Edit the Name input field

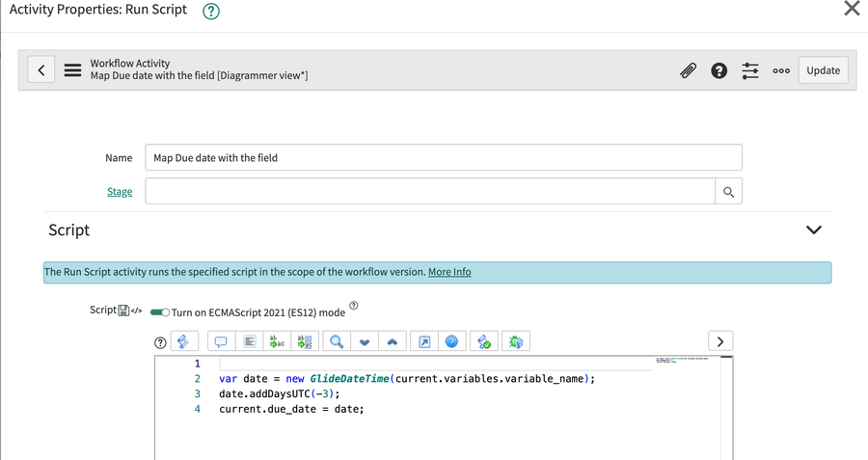click(444, 158)
